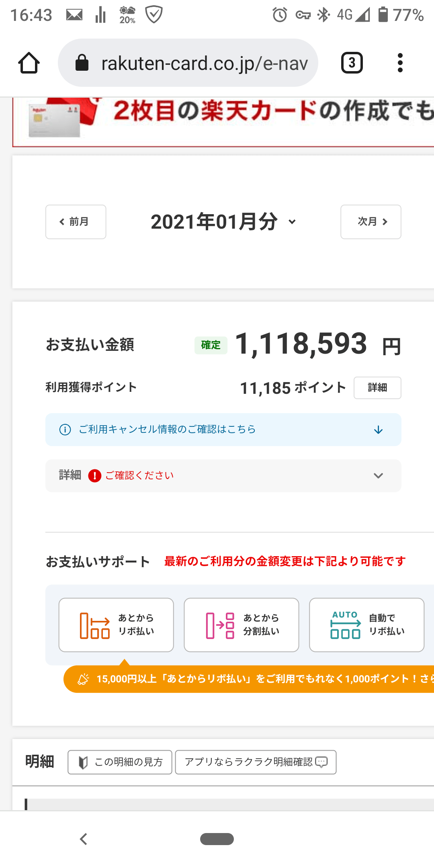Expand the ご利用キャンセル情報 notice
Screen dimensions: 434x868
[378, 430]
